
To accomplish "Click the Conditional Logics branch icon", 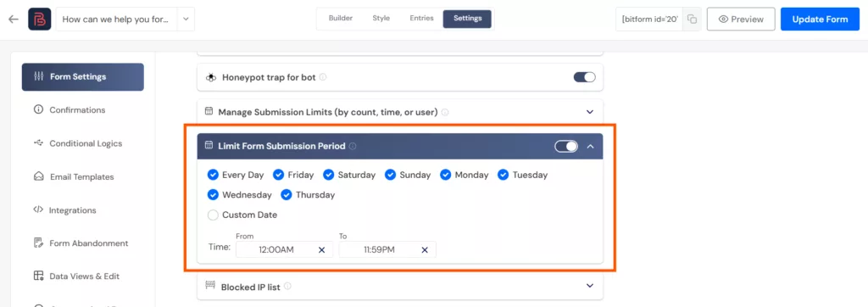I will 38,143.
